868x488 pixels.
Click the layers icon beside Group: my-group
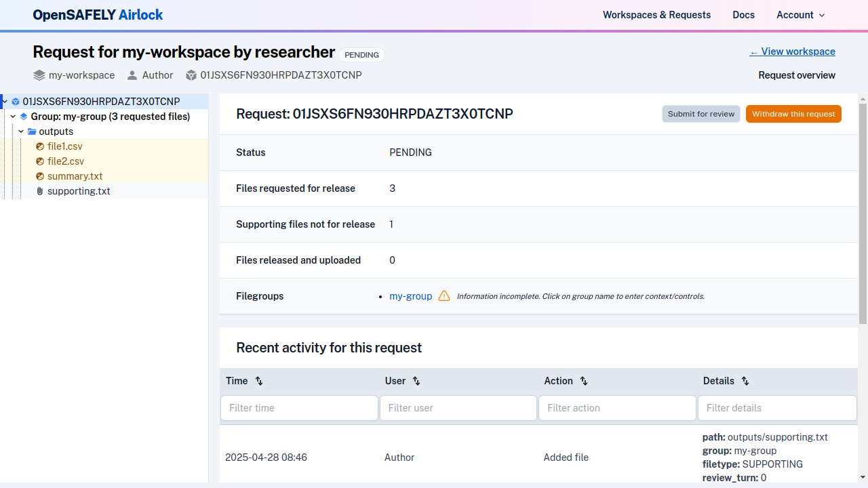click(23, 117)
